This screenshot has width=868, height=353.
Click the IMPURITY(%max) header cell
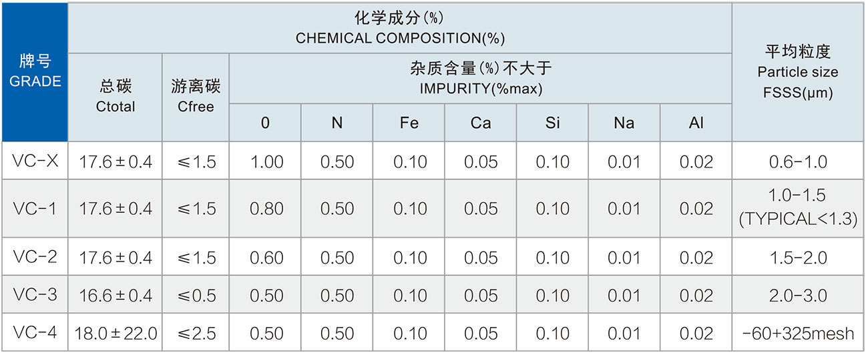point(480,79)
